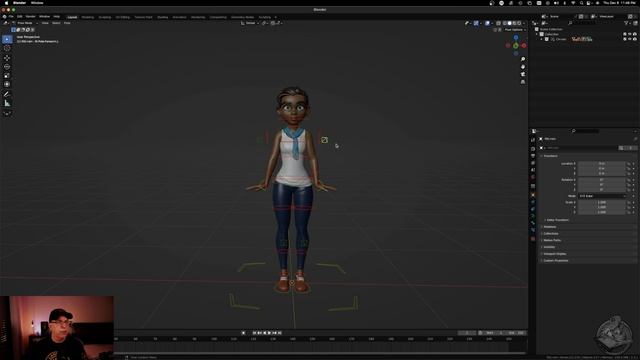Open the Pose menu in viewport header

67,23
